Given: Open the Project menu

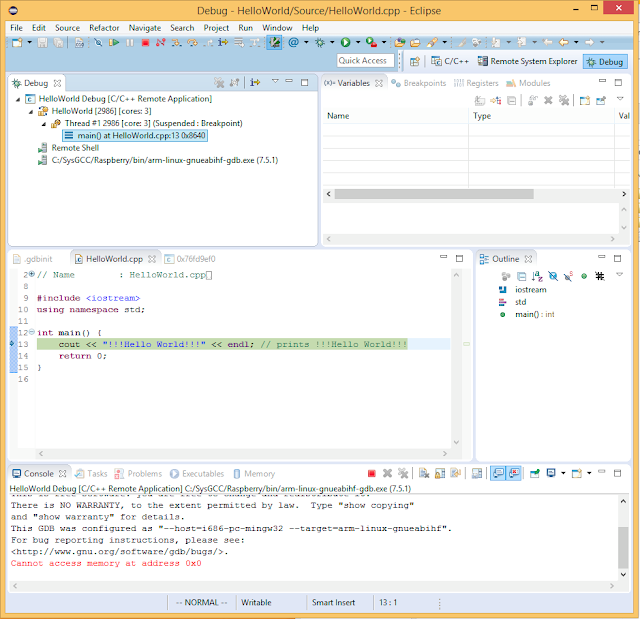Looking at the screenshot, I should click(216, 28).
